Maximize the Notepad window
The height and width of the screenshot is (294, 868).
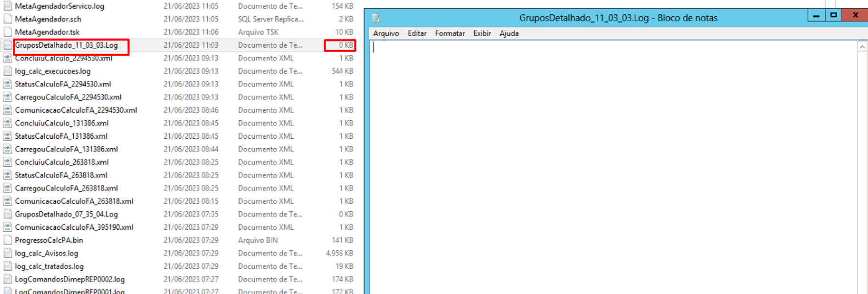point(833,15)
